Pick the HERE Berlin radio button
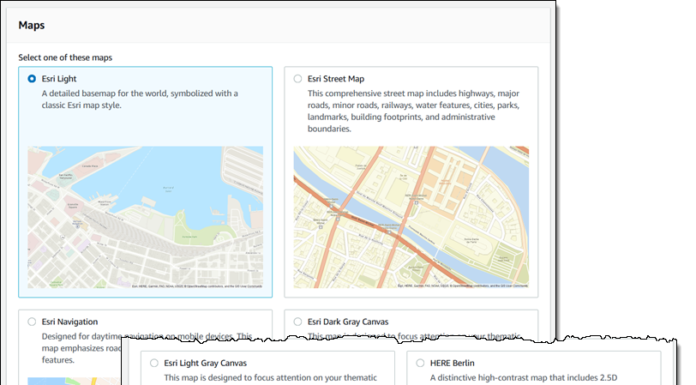This screenshot has width=696, height=385. [x=420, y=363]
